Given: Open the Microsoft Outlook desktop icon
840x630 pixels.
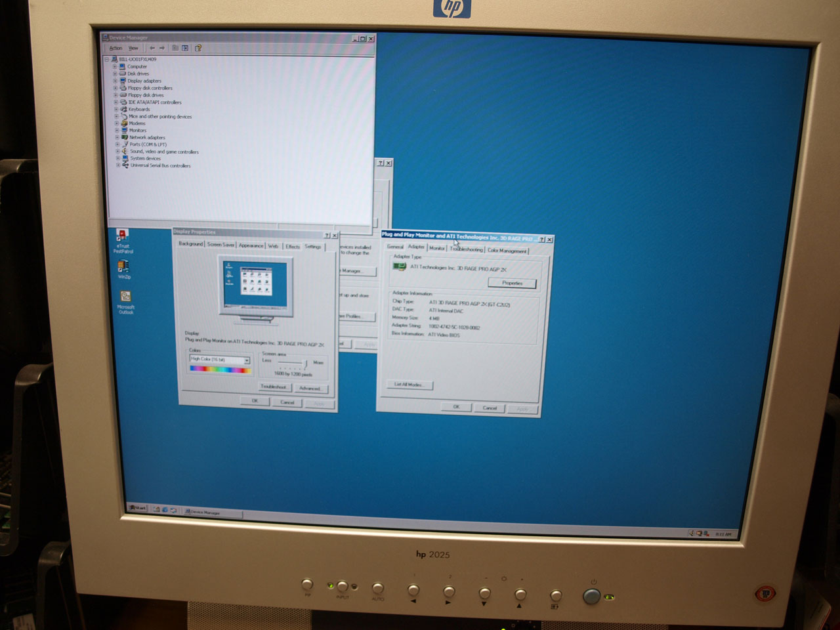Looking at the screenshot, I should click(125, 297).
